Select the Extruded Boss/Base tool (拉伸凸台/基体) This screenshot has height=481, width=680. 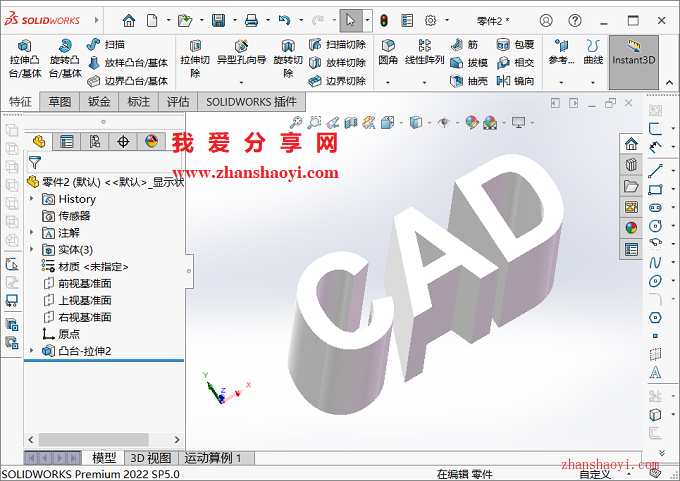[x=25, y=59]
